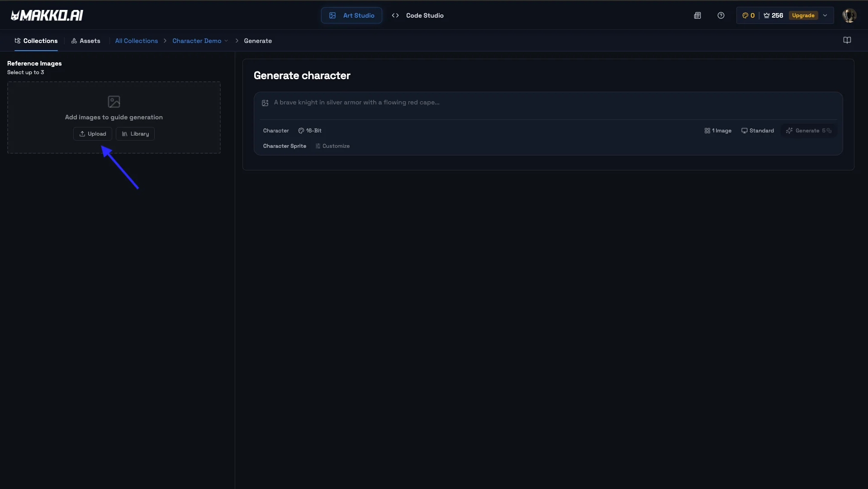Click the palette credits icon showing 0
868x489 pixels.
point(745,15)
